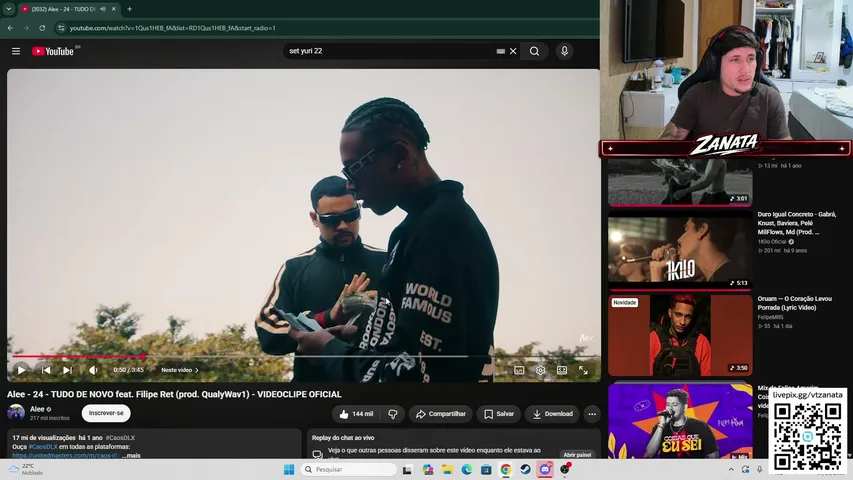Play the video with the play button
This screenshot has width=853, height=480.
coord(21,370)
